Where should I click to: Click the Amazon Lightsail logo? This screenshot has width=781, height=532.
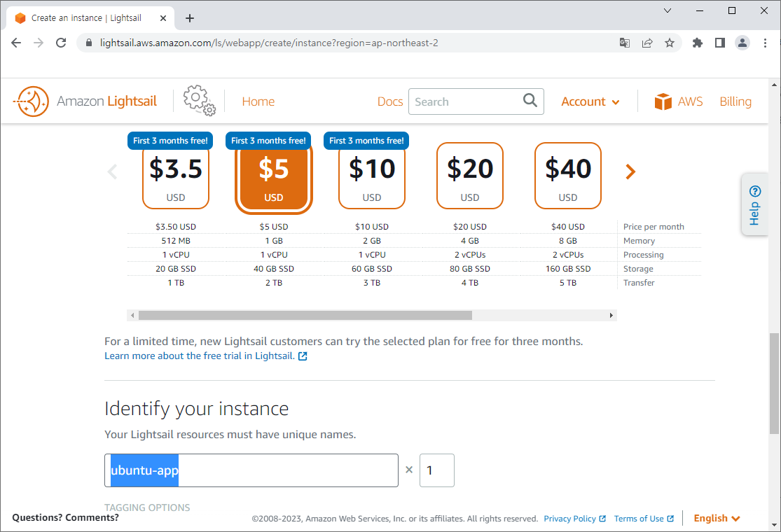(x=85, y=101)
